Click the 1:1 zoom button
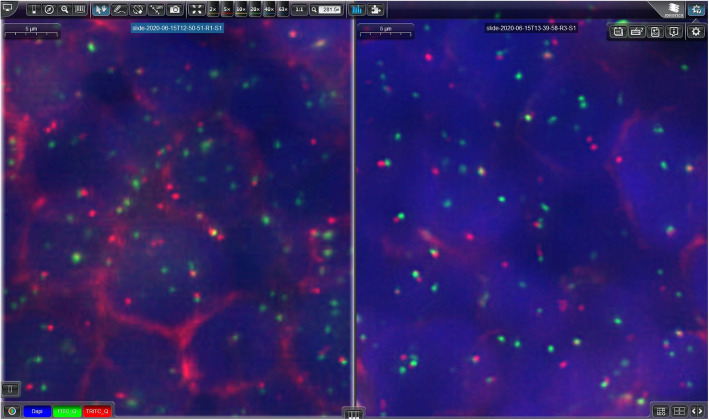Viewport: 709px width, 420px height. [299, 9]
